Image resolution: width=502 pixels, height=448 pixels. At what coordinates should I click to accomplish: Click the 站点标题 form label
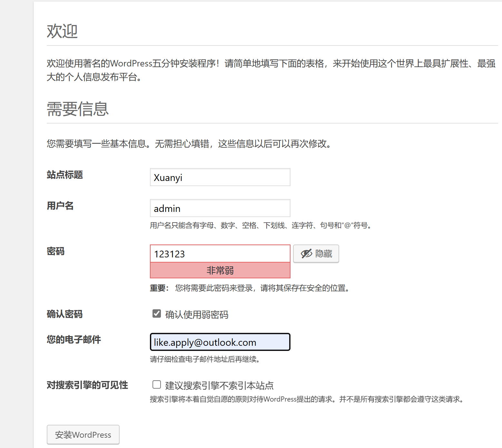point(65,175)
